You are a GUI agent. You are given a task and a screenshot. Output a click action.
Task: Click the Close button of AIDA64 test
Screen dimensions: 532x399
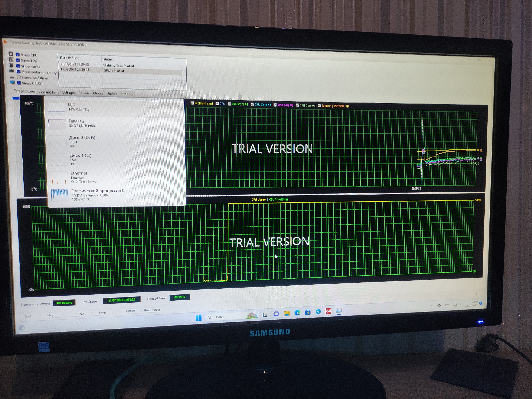point(477,294)
